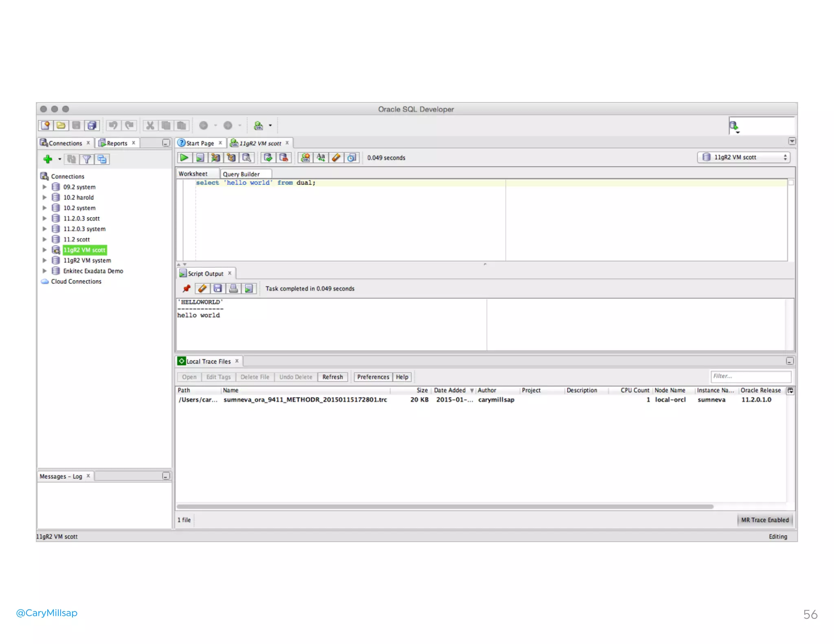Click the green plus New Connection icon
The width and height of the screenshot is (834, 644).
(x=48, y=159)
